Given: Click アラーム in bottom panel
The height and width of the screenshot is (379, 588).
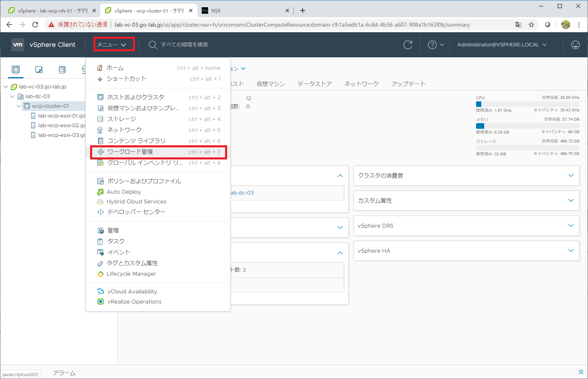Looking at the screenshot, I should 64,373.
